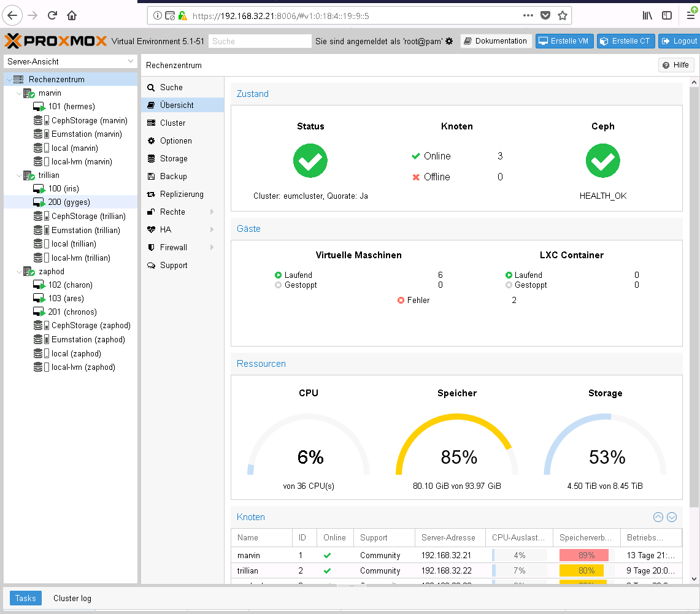Open the Cluster settings page

click(183, 123)
